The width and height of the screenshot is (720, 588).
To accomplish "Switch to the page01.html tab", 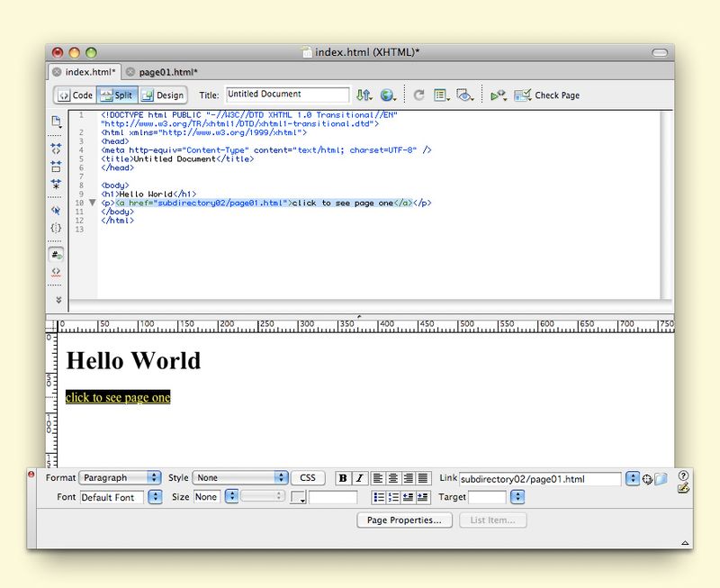I will 167,72.
